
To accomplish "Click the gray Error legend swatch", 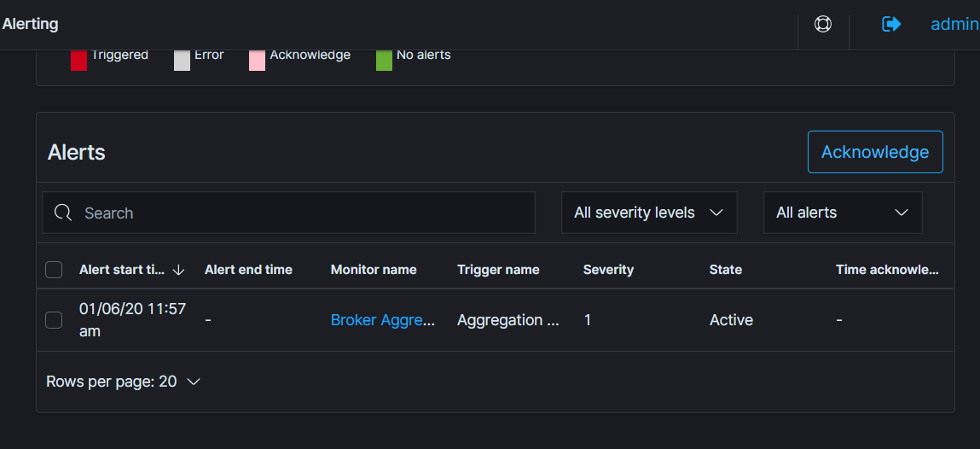I will 182,58.
